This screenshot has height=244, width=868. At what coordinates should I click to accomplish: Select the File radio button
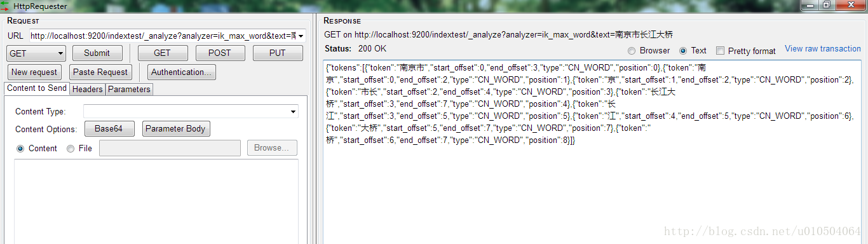click(71, 149)
